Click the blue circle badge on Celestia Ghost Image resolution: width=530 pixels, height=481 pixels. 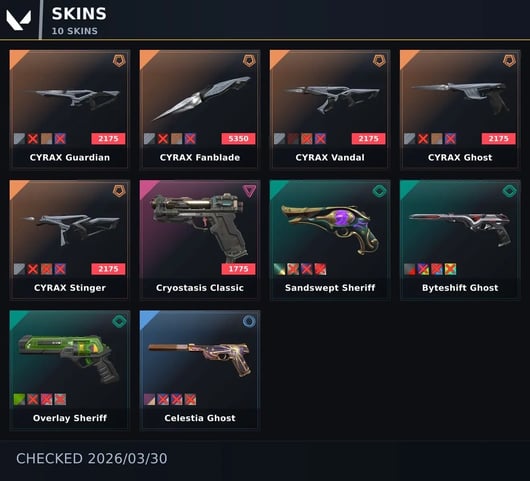click(249, 321)
